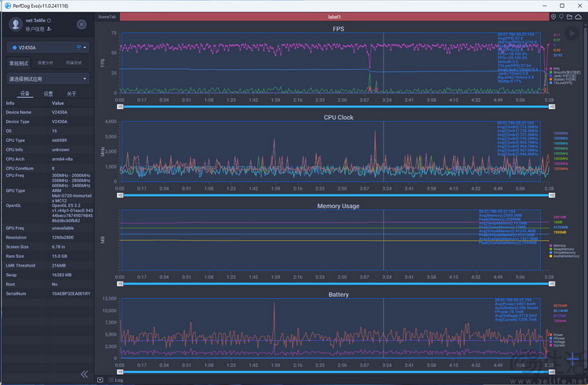
Task: Toggle the Jank legend series
Action: point(562,76)
